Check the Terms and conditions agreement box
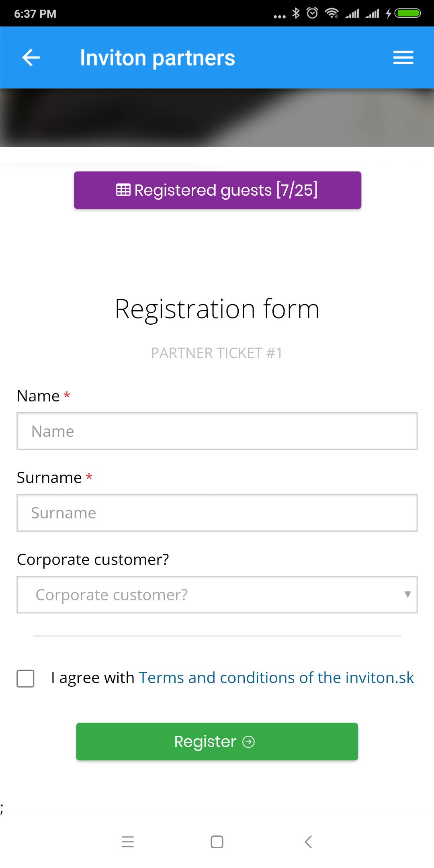The height and width of the screenshot is (868, 434). click(25, 678)
